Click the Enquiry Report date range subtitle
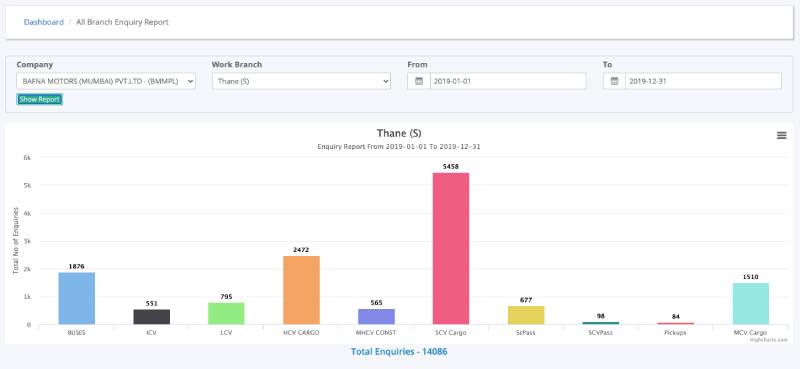This screenshot has width=800, height=369. [x=399, y=146]
